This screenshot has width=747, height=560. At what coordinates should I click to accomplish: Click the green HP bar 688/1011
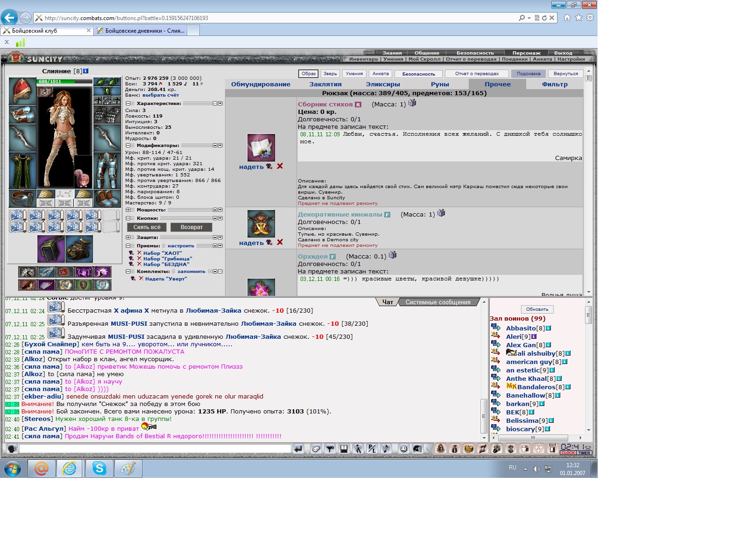click(64, 81)
